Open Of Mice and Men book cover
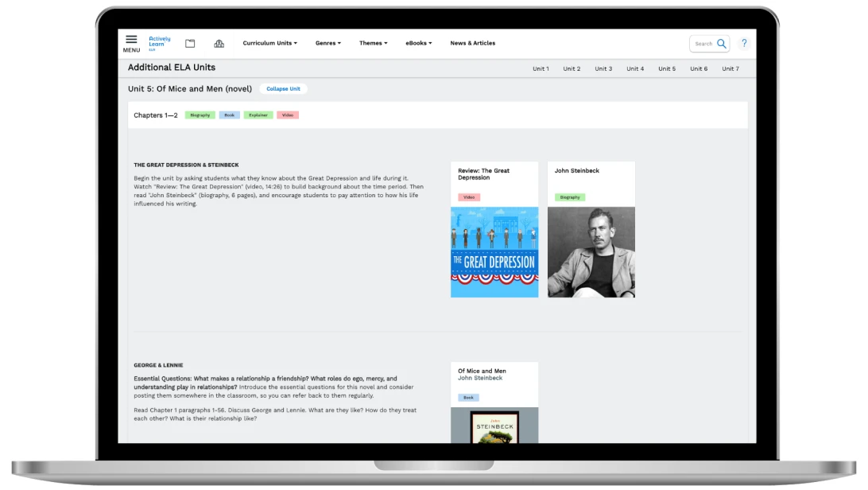The image size is (868, 490). click(494, 426)
